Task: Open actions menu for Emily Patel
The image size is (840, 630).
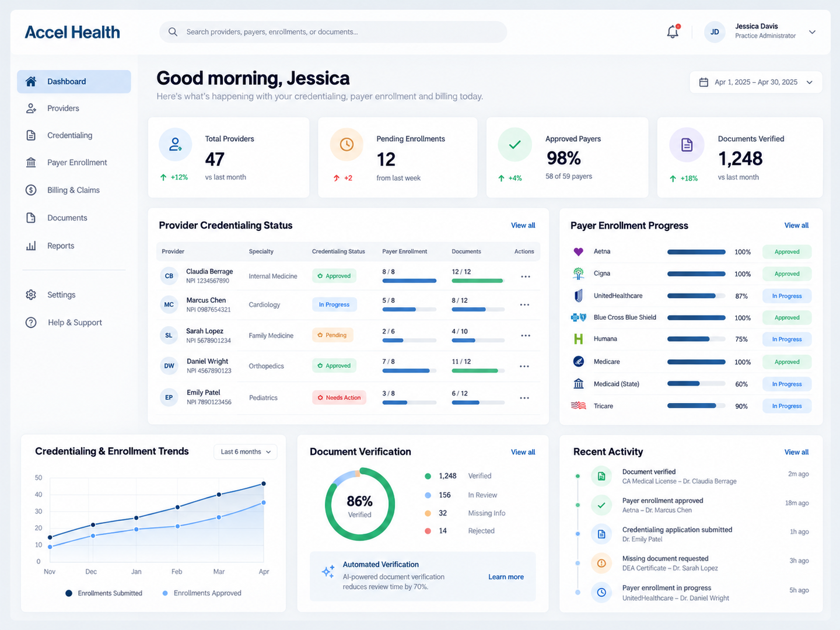Action: (525, 398)
